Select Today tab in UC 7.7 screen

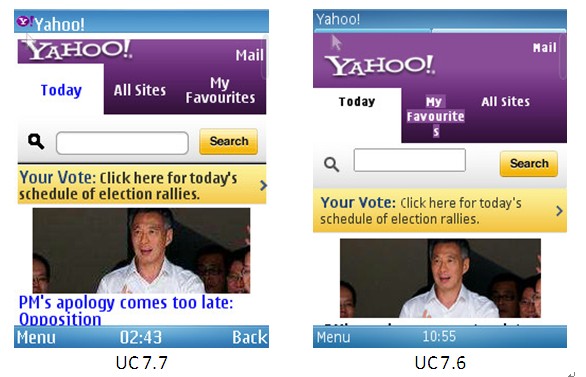tap(61, 90)
